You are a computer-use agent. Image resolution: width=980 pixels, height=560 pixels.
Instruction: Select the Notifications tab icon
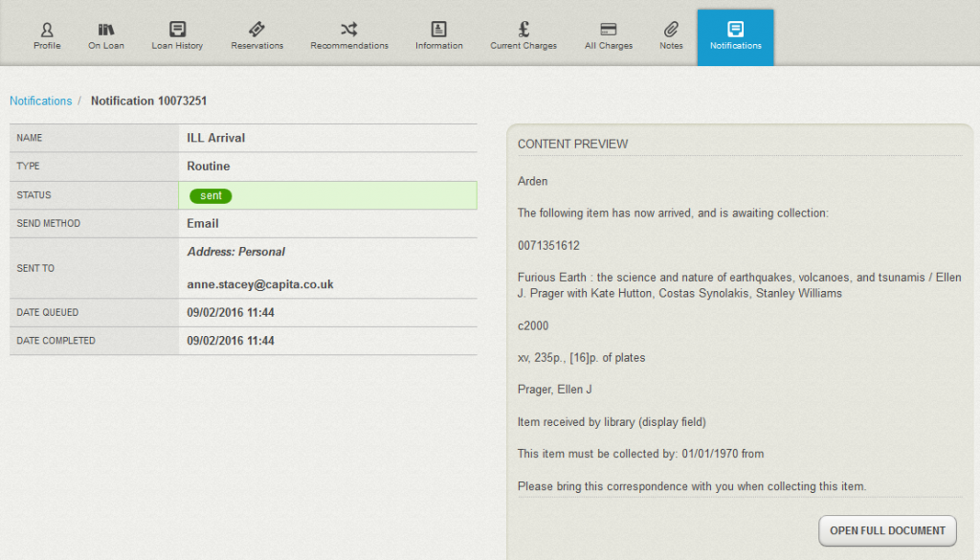click(735, 29)
